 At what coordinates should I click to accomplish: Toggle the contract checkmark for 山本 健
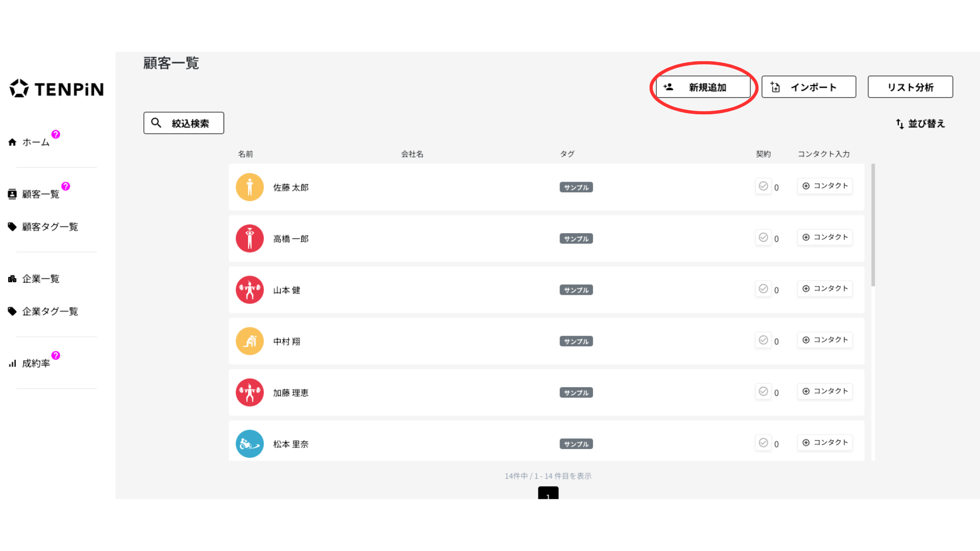764,289
